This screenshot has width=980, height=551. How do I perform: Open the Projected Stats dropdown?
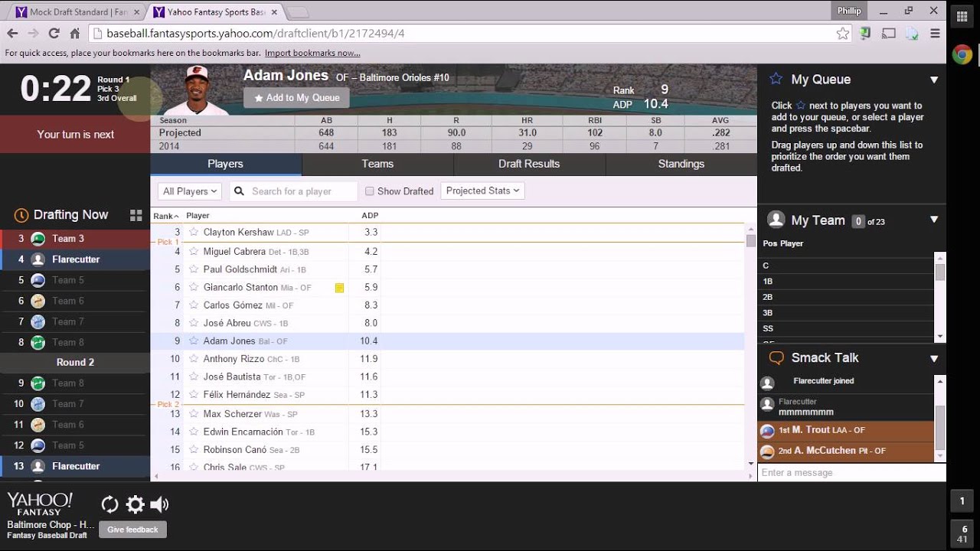(x=482, y=191)
